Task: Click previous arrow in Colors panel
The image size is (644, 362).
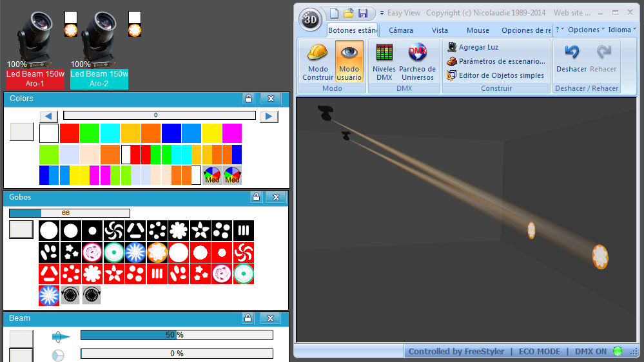Action: (48, 116)
